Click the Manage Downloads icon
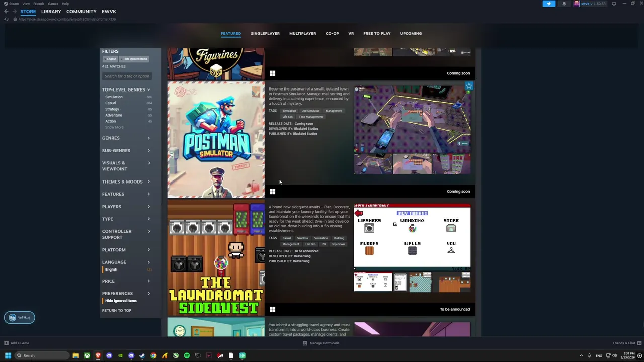 (305, 343)
